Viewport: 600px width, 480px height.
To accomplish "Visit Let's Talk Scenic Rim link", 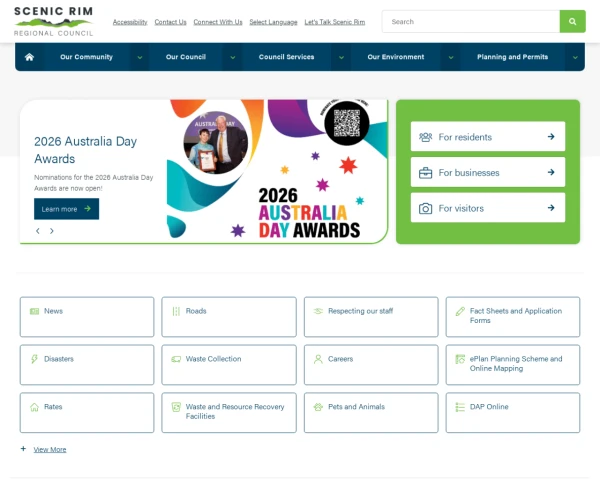I will (335, 22).
